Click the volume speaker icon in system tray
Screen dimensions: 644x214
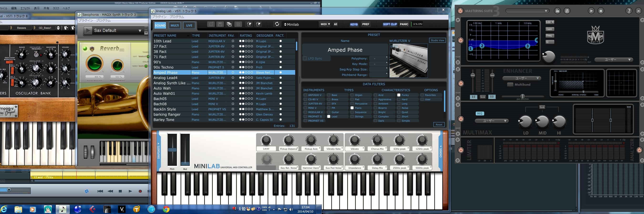291,209
